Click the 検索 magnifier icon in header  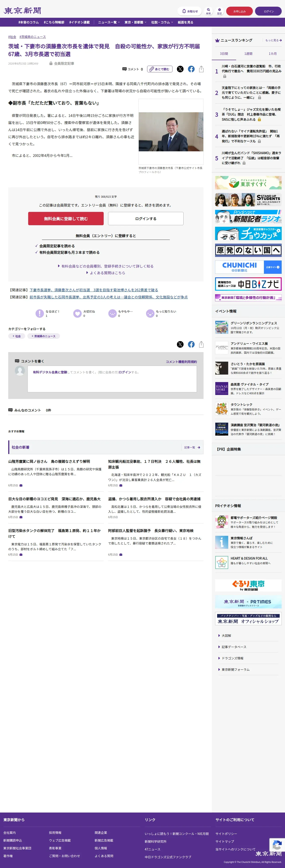click(208, 11)
